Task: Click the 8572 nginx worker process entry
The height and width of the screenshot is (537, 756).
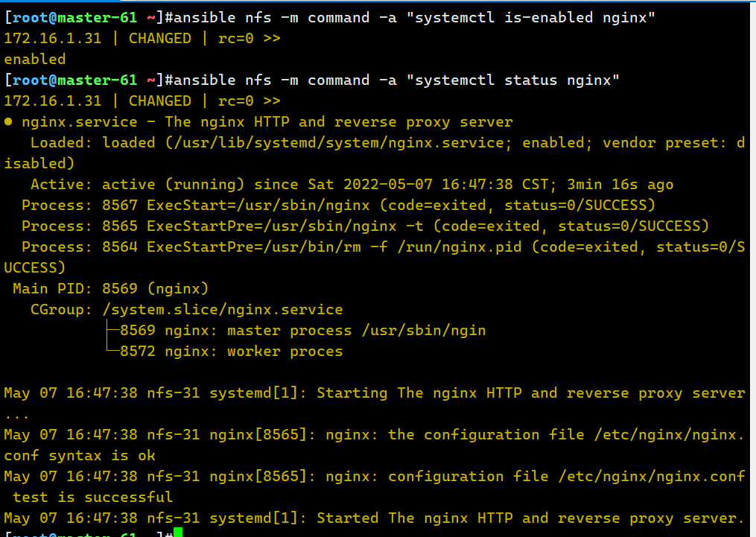Action: coord(231,351)
